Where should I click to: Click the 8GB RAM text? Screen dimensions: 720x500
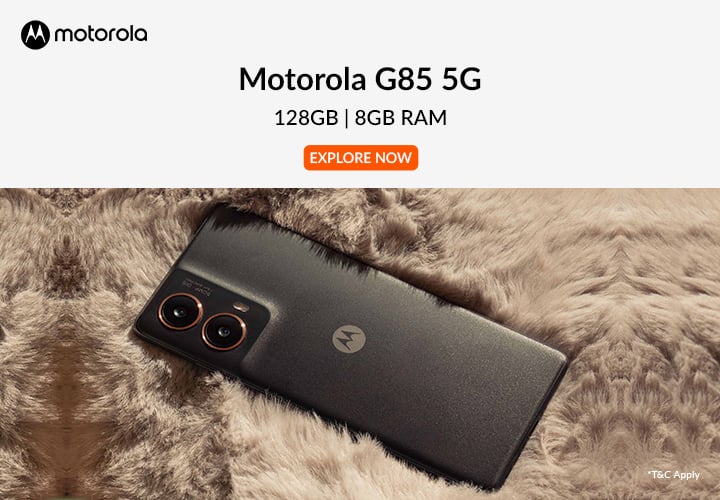point(400,118)
